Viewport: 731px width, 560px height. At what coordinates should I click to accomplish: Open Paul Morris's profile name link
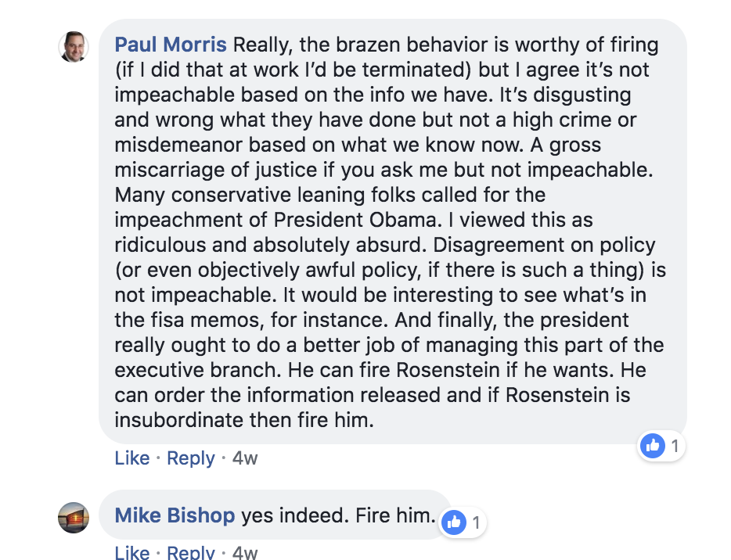click(x=171, y=45)
